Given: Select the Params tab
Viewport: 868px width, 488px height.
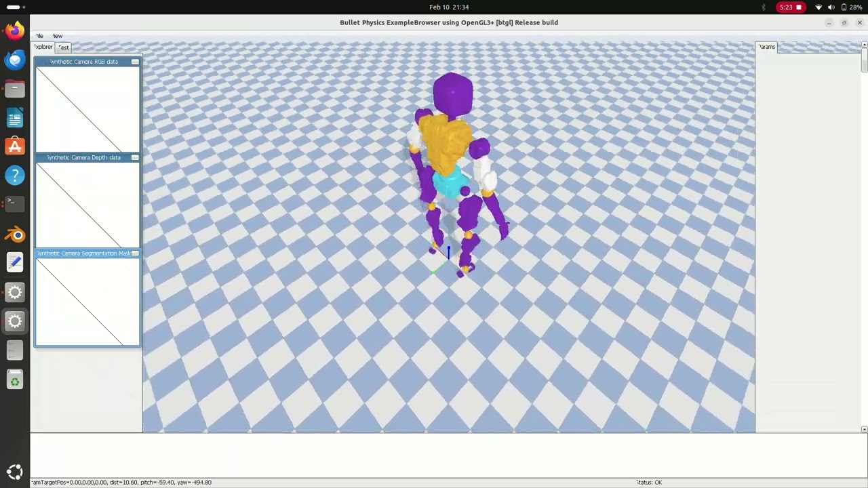Looking at the screenshot, I should coord(766,47).
